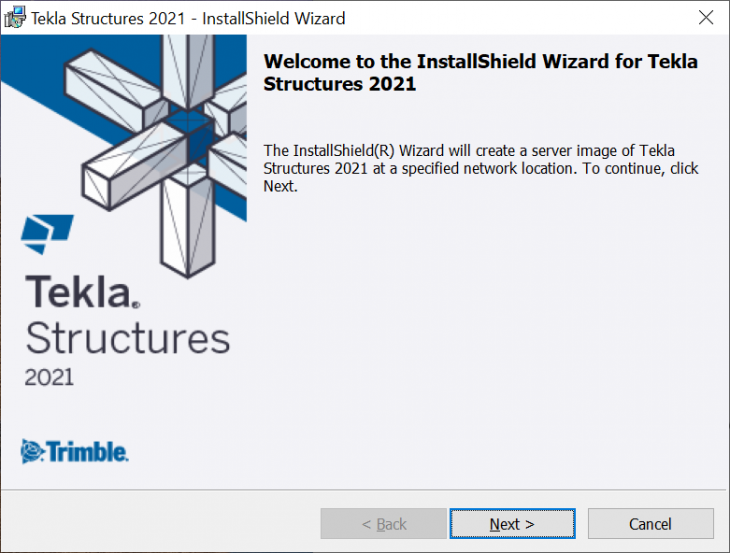The image size is (730, 553).
Task: Click the Trimble wordmark text
Action: click(87, 452)
